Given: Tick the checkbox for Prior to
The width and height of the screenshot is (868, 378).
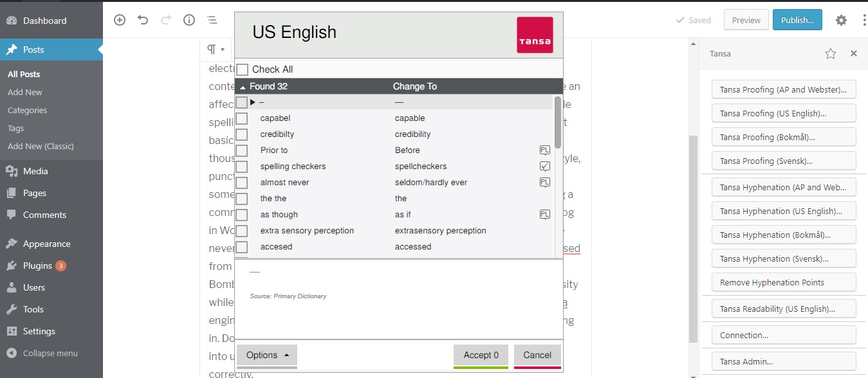Looking at the screenshot, I should (x=241, y=150).
